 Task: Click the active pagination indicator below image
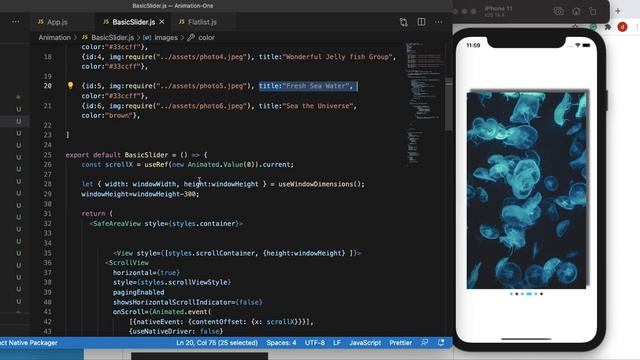coord(529,293)
